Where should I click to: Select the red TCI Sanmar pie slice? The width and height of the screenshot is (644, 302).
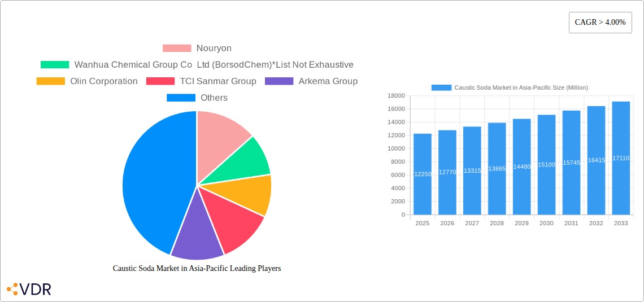click(234, 223)
